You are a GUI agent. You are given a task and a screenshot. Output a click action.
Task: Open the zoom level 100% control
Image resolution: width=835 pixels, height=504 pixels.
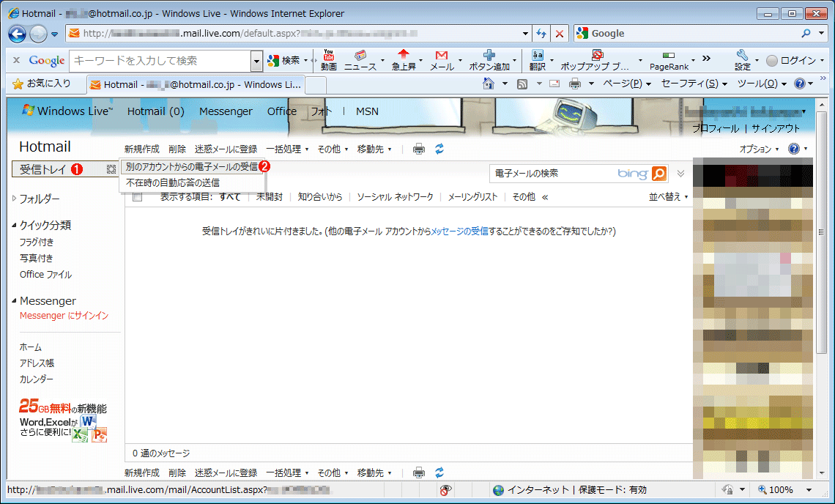click(x=785, y=489)
